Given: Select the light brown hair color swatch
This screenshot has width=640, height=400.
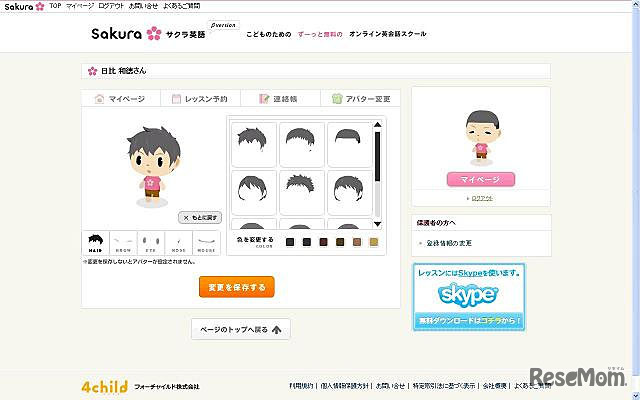Looking at the screenshot, I should click(357, 242).
